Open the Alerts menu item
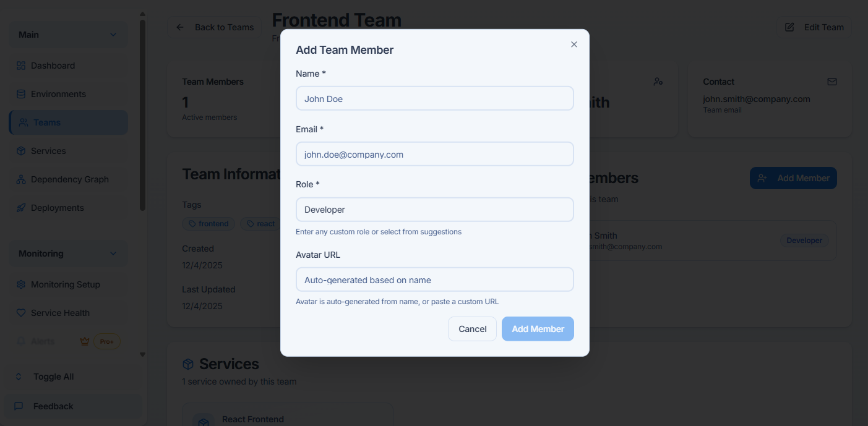The width and height of the screenshot is (868, 426). tap(43, 341)
